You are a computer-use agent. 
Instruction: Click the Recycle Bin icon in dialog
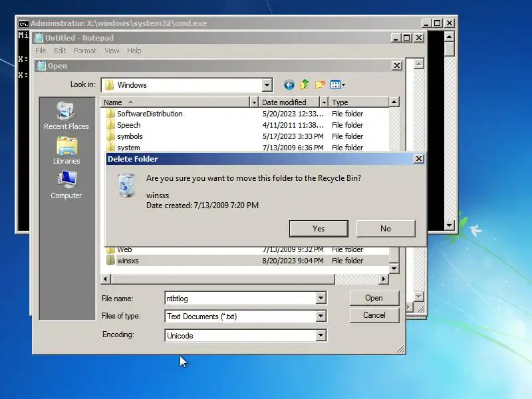(127, 186)
